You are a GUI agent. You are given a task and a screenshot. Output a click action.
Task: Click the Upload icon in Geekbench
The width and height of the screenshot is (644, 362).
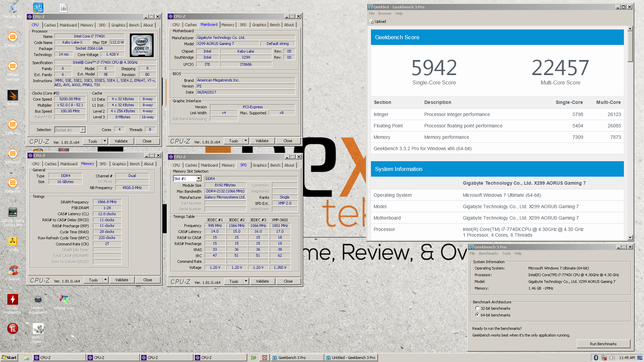372,21
